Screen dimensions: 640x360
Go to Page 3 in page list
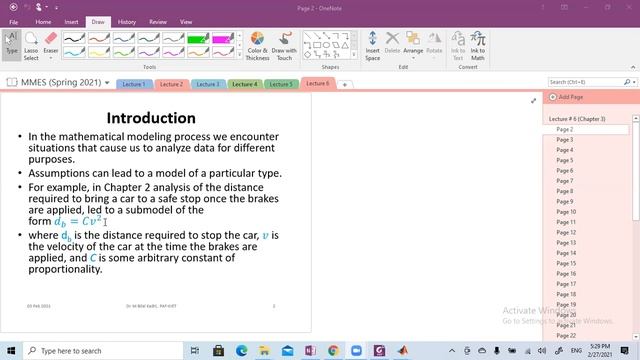(565, 140)
